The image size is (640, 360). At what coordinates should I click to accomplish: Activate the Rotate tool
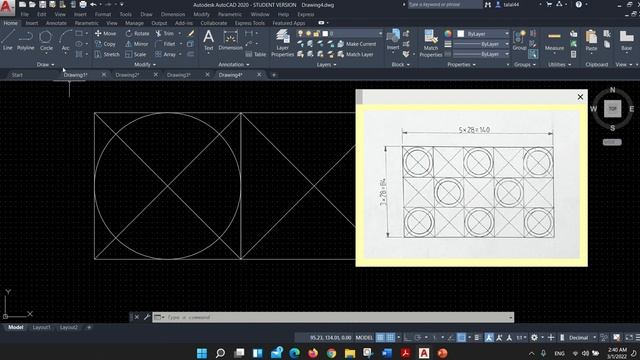(x=137, y=33)
